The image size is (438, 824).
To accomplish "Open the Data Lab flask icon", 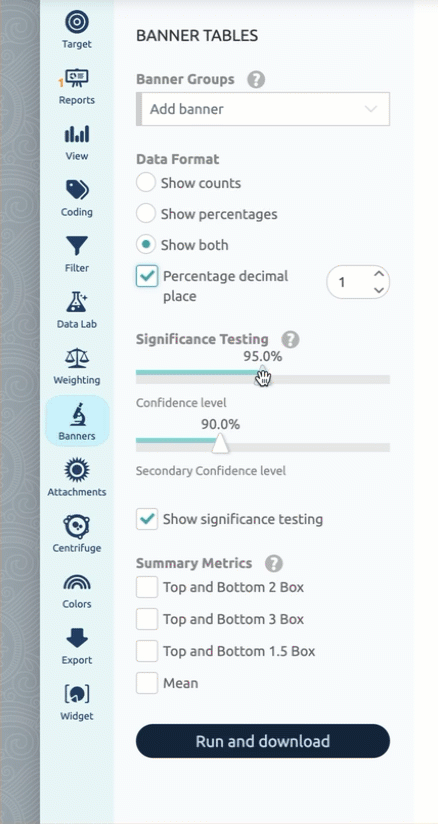I will click(77, 302).
